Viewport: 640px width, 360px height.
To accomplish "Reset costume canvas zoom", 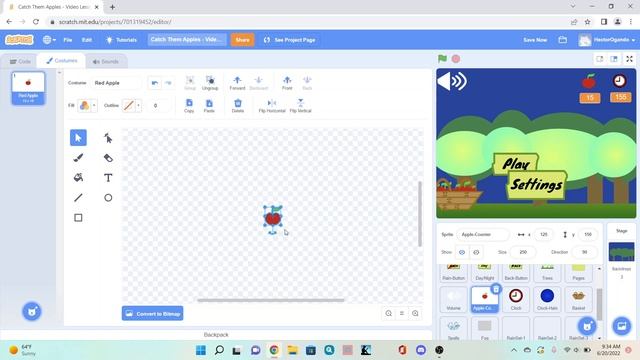I will click(x=402, y=313).
